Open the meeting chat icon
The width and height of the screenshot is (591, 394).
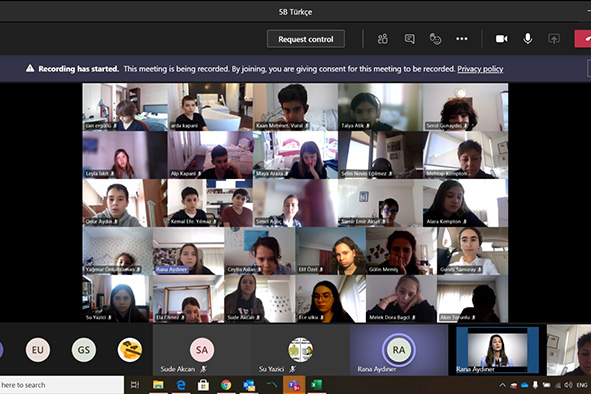[x=409, y=39]
